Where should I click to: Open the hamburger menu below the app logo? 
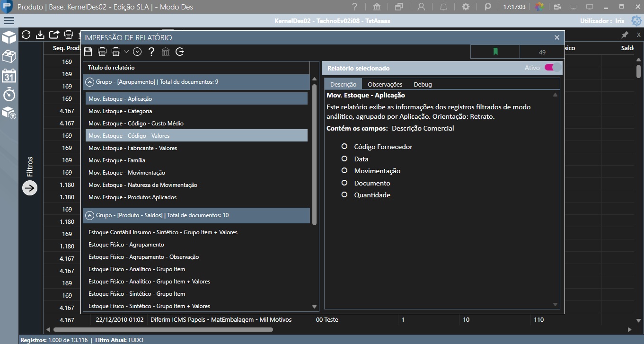(9, 20)
